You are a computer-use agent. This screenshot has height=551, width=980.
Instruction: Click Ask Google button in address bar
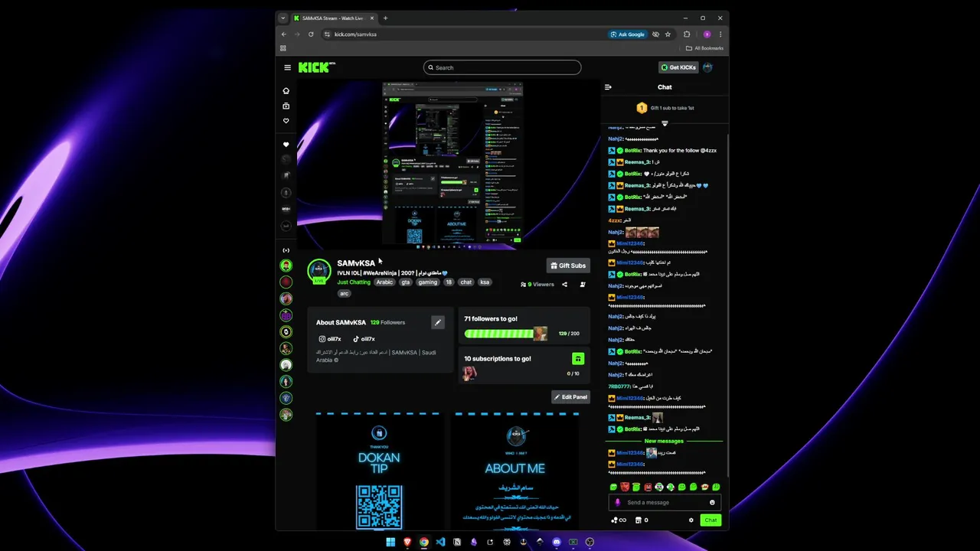[x=628, y=34]
